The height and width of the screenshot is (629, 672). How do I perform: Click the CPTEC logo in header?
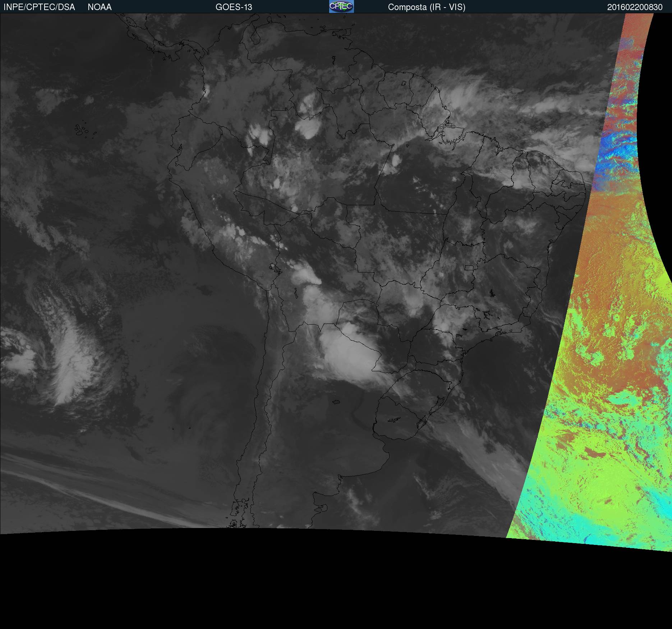tap(341, 6)
